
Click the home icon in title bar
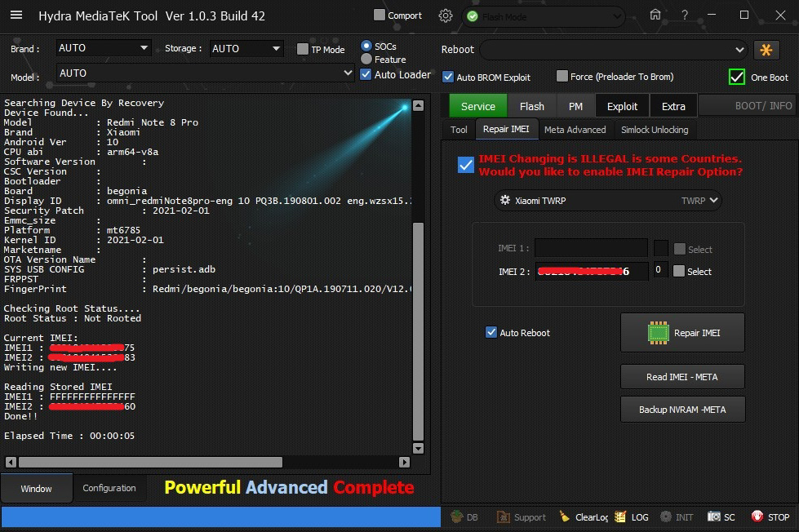coord(655,16)
